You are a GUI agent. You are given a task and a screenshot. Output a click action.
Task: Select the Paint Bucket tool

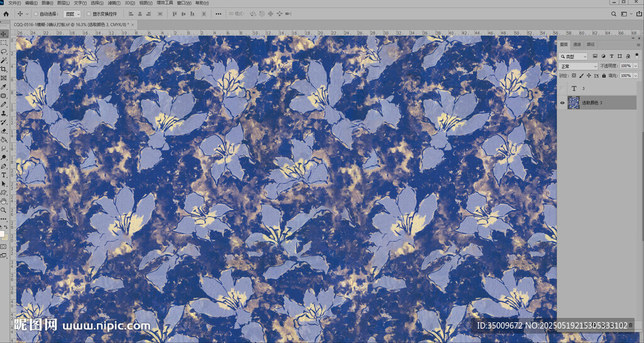click(x=4, y=140)
